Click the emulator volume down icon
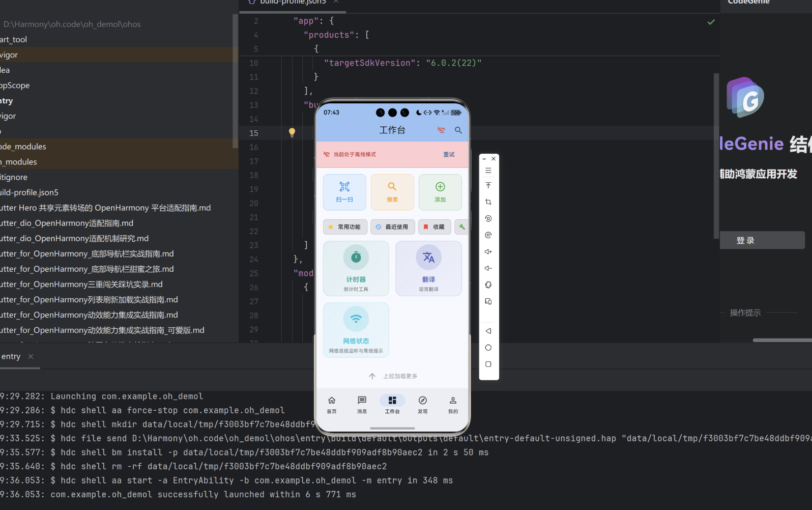This screenshot has width=812, height=510. point(488,268)
